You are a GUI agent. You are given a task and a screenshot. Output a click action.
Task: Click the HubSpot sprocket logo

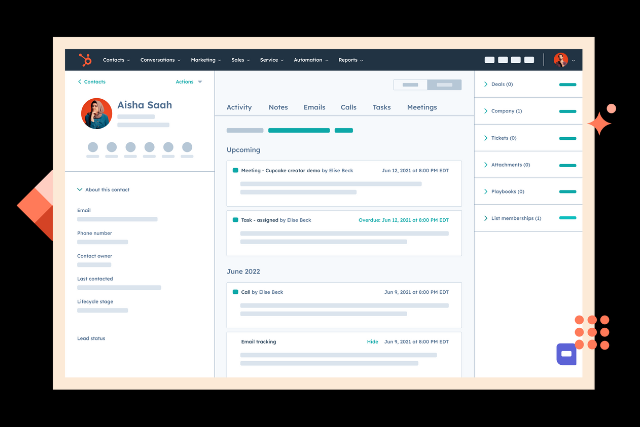(x=85, y=60)
